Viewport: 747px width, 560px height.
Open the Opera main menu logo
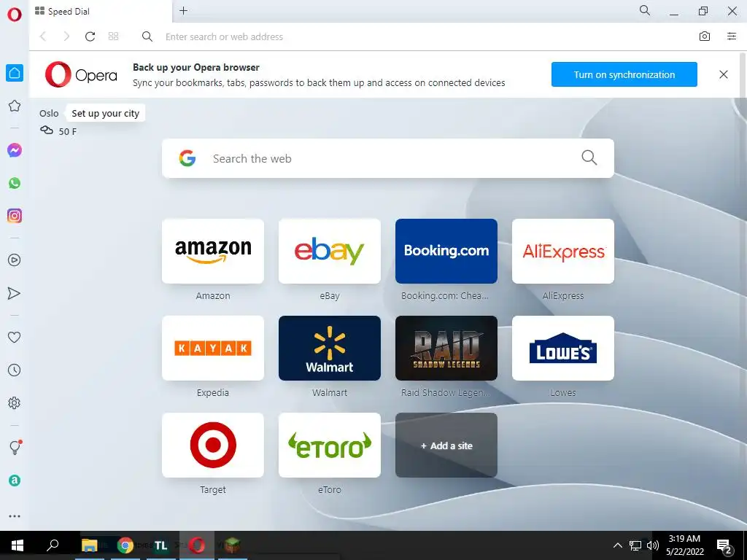tap(15, 15)
